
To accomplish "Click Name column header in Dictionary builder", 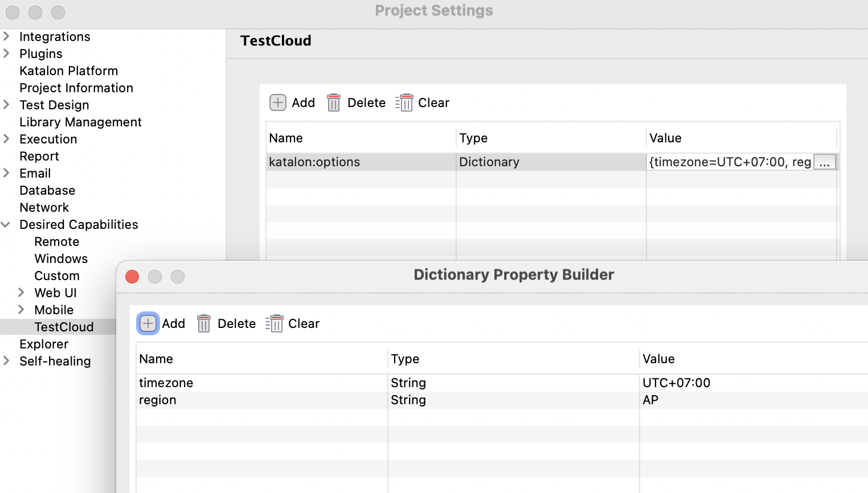I will pos(262,359).
